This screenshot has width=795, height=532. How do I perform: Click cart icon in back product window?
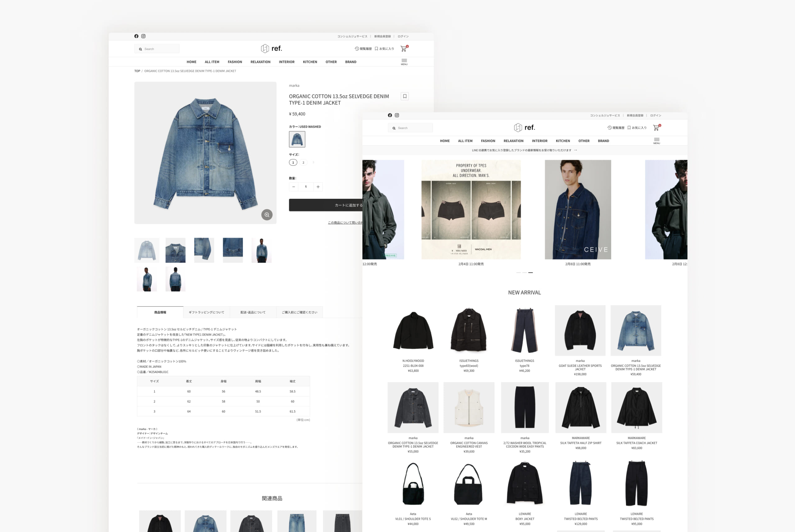click(x=404, y=48)
